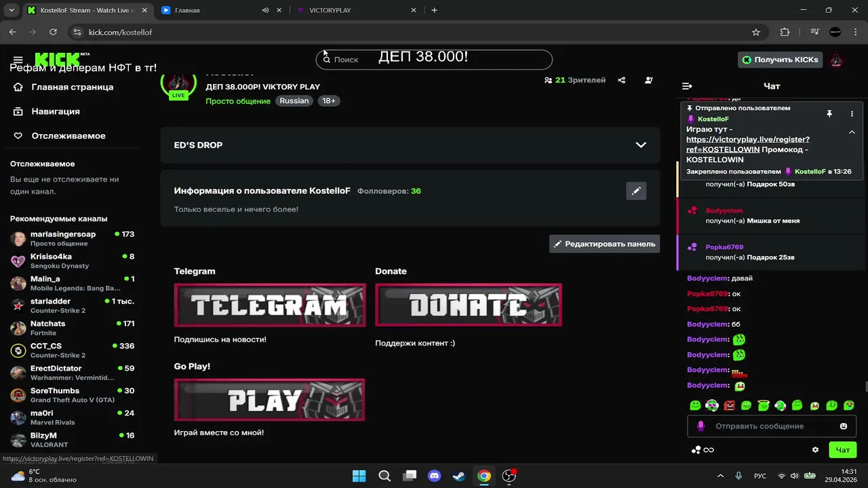Click the viewers count icon

click(548, 80)
